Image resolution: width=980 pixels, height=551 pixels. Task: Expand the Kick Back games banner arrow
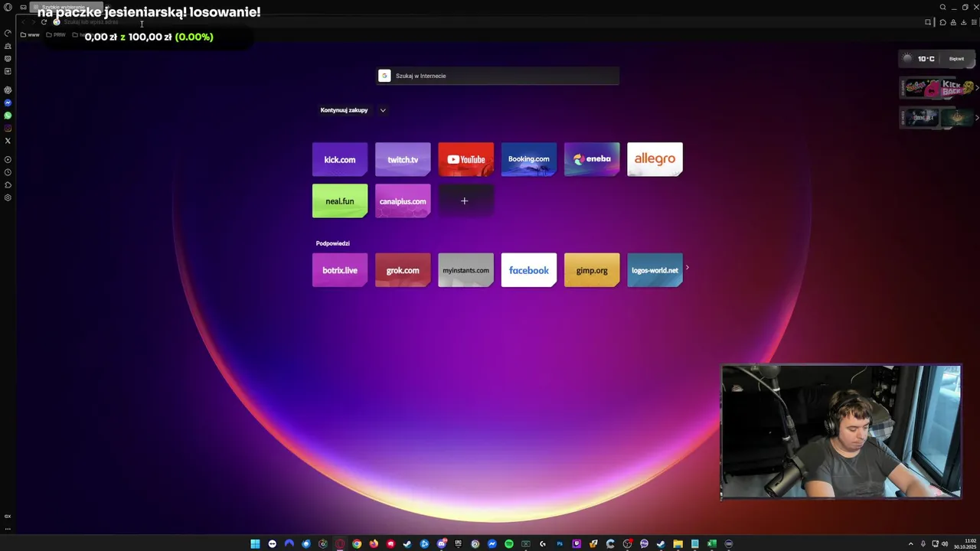977,88
